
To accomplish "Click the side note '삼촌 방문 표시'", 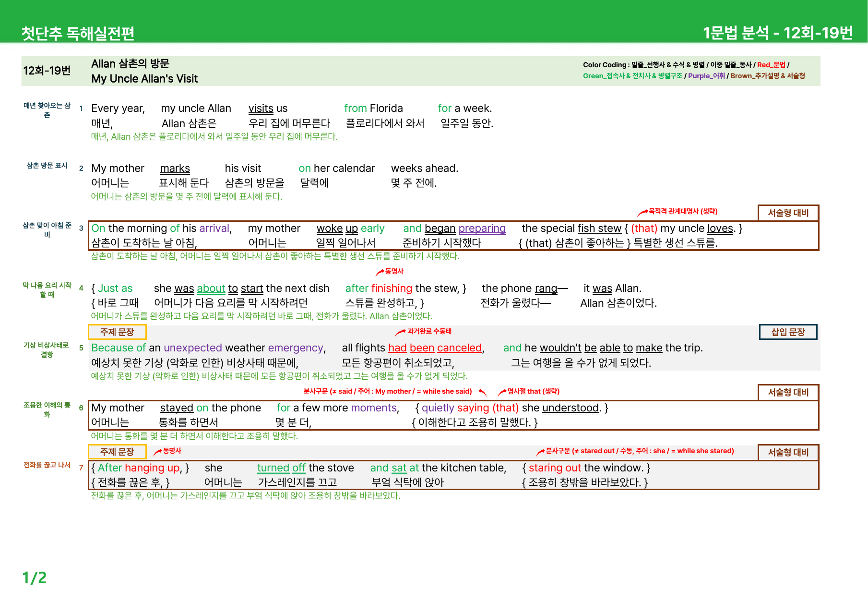I will [x=47, y=166].
